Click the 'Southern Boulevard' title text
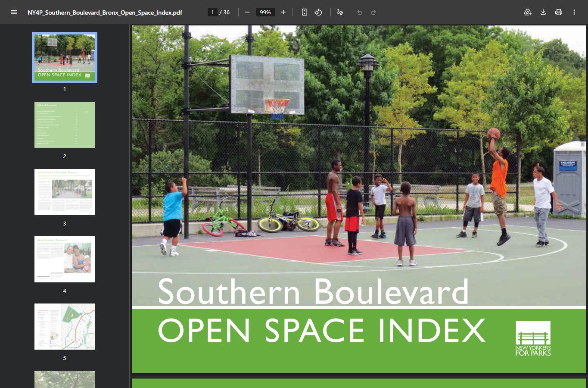The image size is (588, 388). 313,291
